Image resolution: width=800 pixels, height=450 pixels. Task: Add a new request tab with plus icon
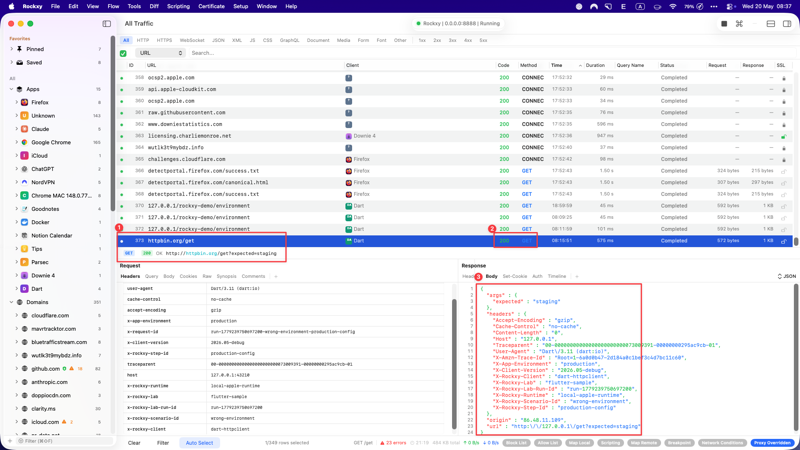coord(276,277)
